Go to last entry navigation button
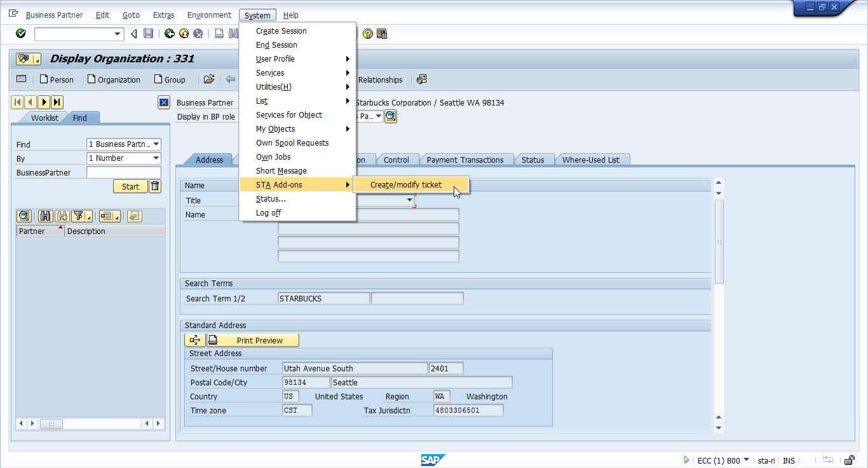868x468 pixels. 57,102
